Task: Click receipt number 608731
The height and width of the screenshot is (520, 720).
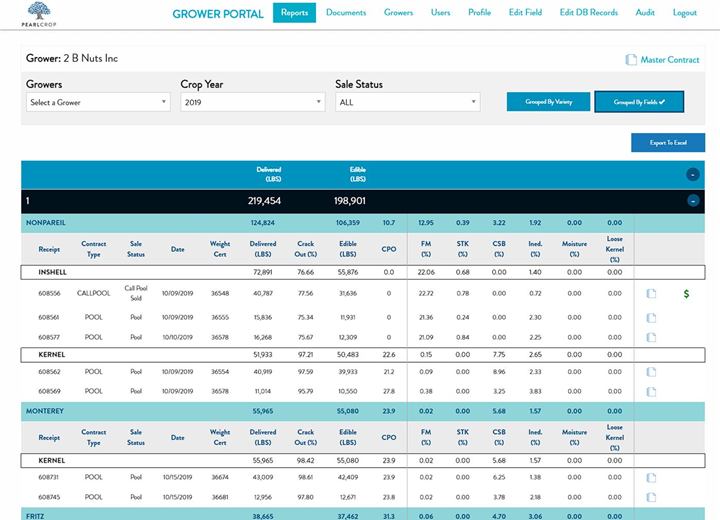Action: click(49, 477)
